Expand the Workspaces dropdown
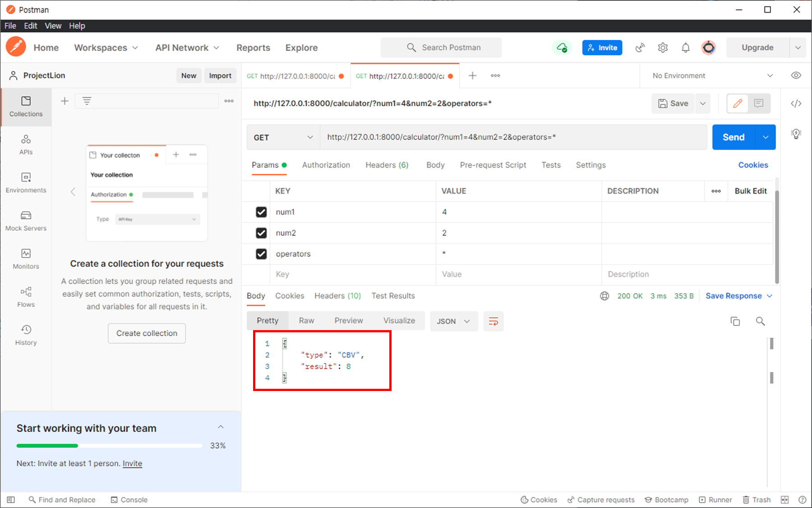This screenshot has height=508, width=812. tap(106, 47)
